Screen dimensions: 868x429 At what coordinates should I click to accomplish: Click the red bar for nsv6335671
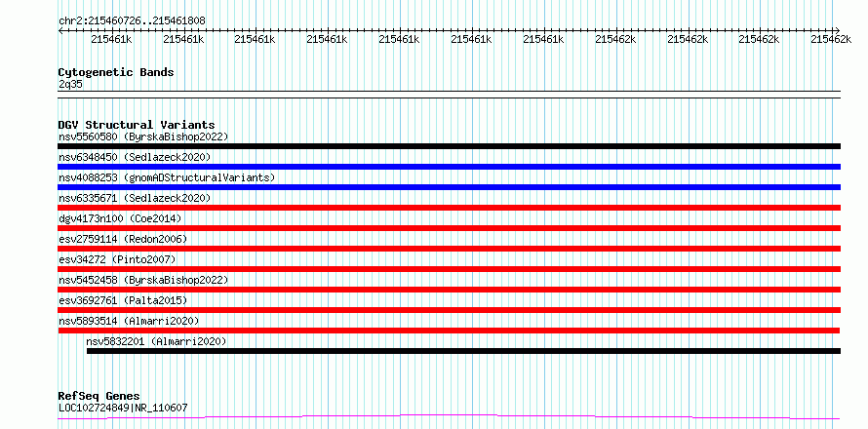(450, 208)
